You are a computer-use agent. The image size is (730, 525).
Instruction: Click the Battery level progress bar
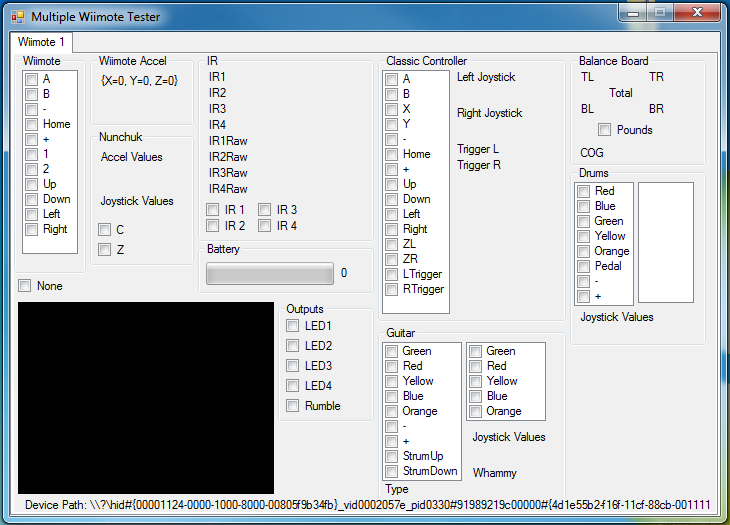tap(270, 273)
